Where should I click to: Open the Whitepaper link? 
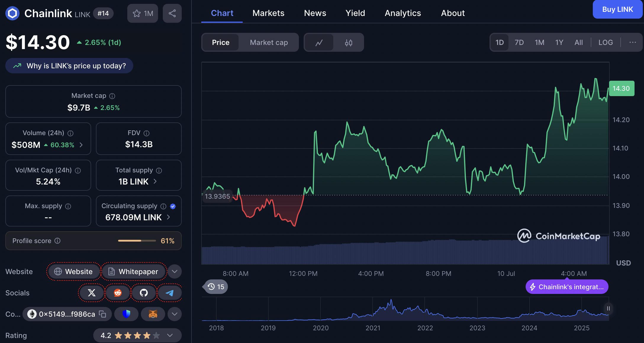point(133,271)
